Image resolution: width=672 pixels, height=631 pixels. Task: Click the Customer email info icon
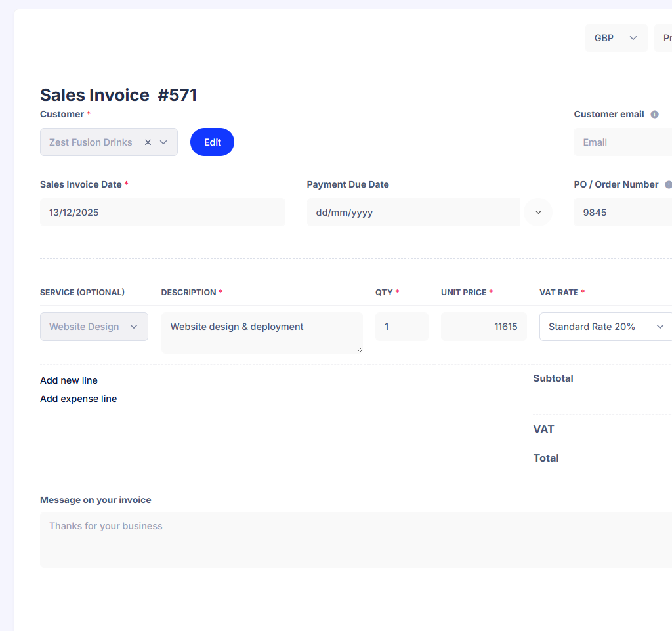point(654,114)
